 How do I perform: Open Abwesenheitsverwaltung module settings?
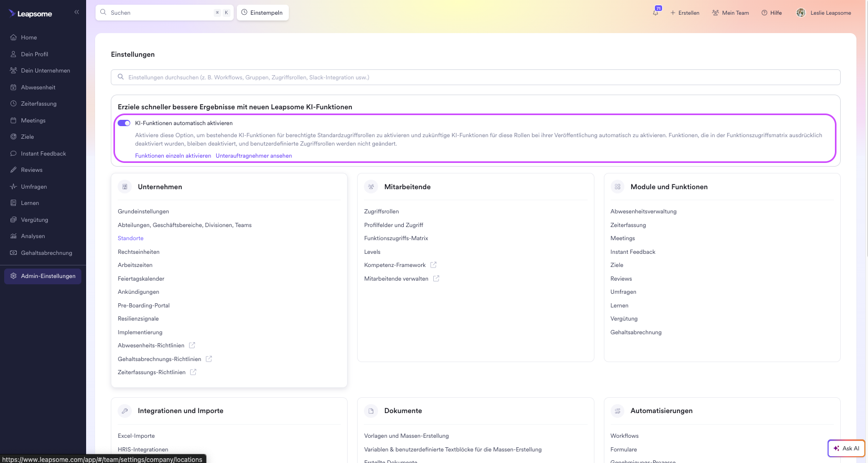[643, 211]
